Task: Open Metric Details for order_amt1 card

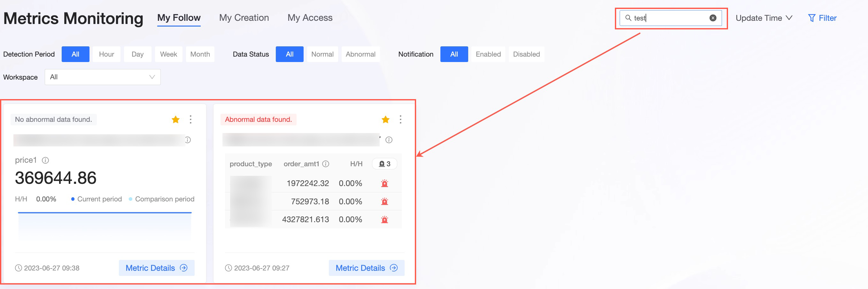Action: point(367,268)
